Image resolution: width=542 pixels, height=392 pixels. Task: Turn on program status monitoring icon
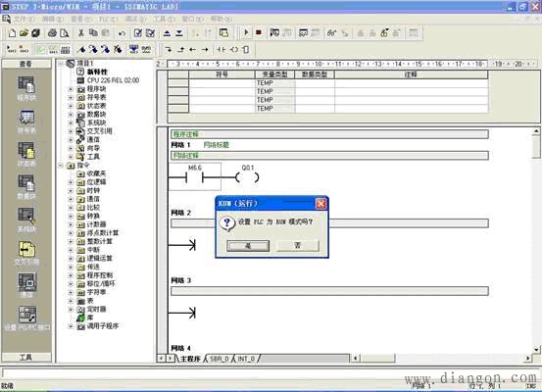(x=274, y=33)
